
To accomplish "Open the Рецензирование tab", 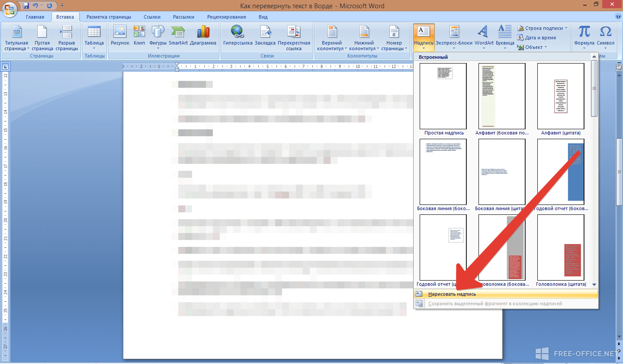I will 227,17.
